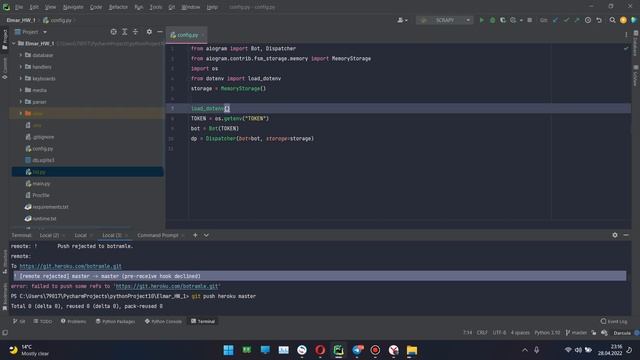Run the SCRAPY configuration with green Run arrow
The image size is (640, 360).
482,20
